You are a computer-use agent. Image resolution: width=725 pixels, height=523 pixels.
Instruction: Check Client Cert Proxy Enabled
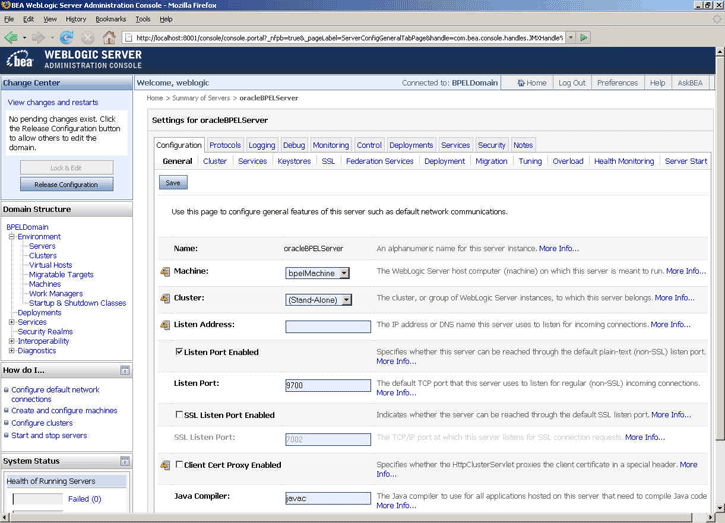click(179, 465)
